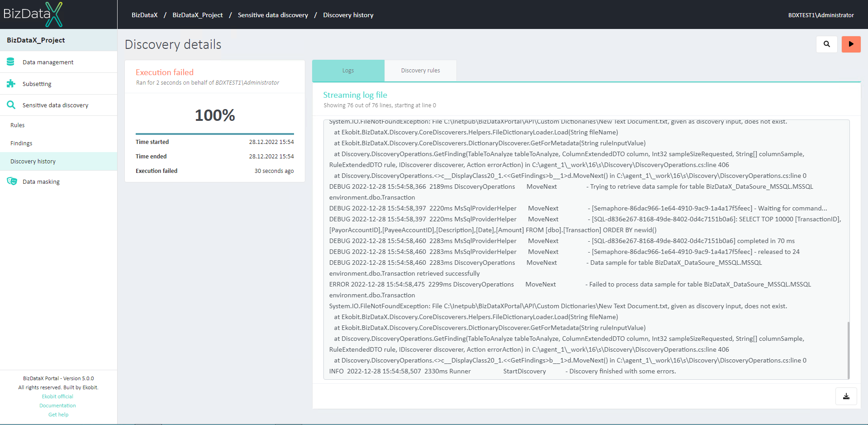Download the log file

[846, 396]
